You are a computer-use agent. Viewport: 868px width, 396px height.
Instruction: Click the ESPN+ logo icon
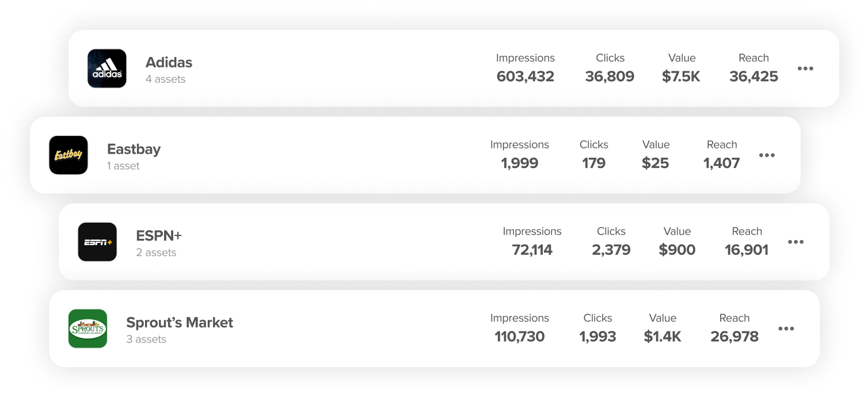(97, 242)
